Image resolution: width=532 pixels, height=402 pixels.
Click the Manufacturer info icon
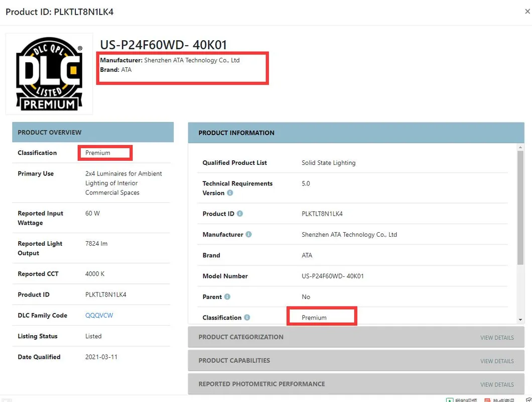tap(249, 234)
